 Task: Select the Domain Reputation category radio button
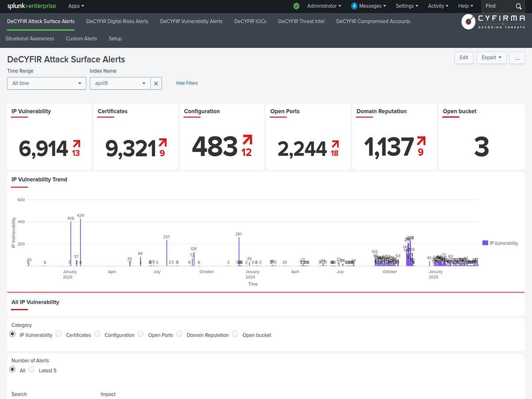(x=179, y=334)
